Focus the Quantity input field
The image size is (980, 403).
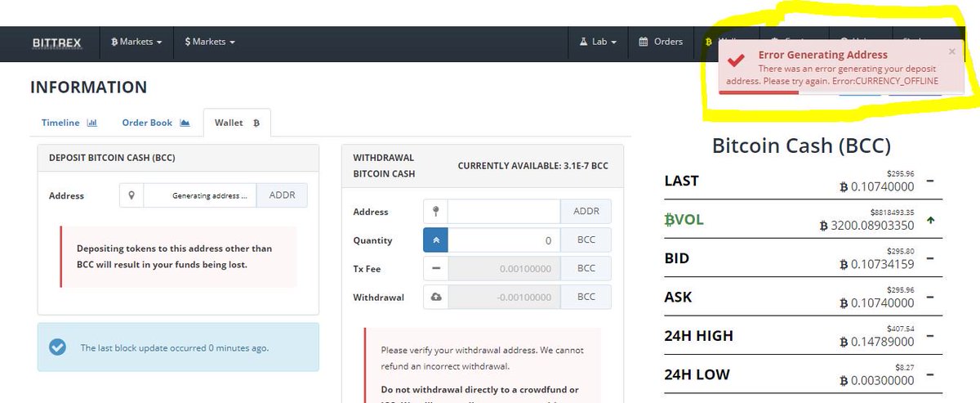click(x=504, y=240)
